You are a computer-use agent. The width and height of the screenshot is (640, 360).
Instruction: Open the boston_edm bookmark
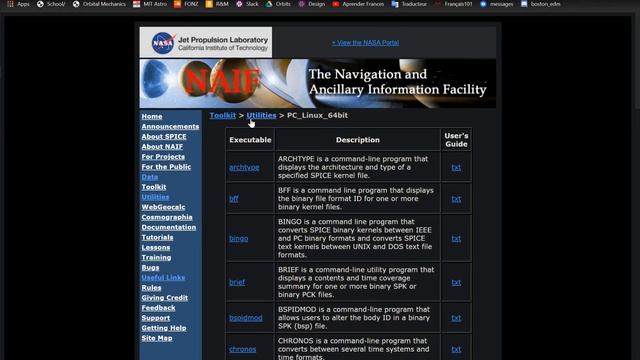coord(541,4)
